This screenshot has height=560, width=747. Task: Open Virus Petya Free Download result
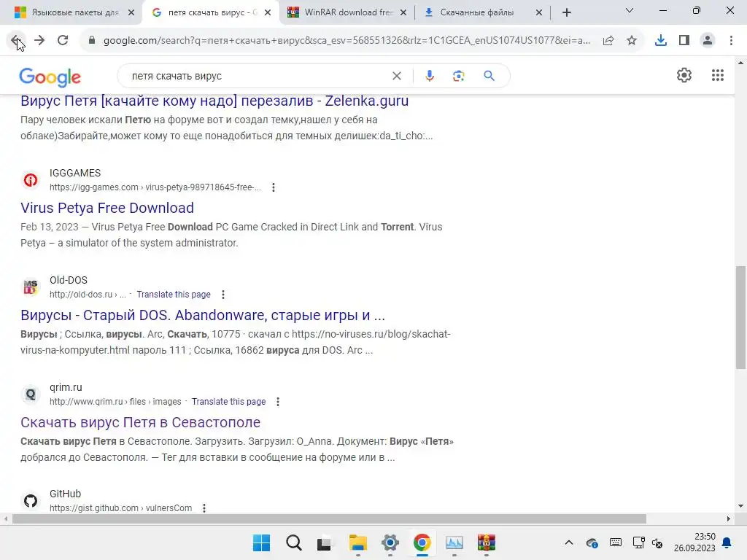[x=107, y=208]
